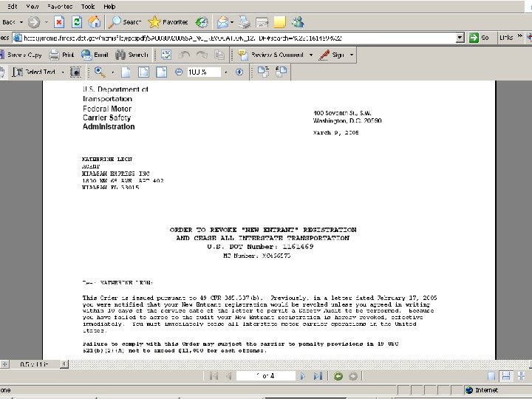Open the View menu
Viewport: 532px width, 399px height.
[x=33, y=7]
